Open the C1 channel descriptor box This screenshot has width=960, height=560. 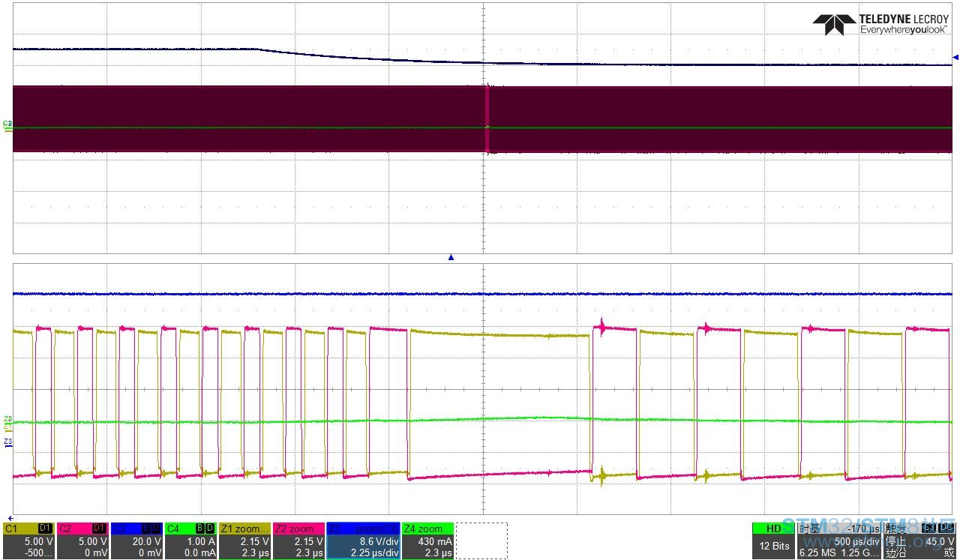[x=28, y=541]
